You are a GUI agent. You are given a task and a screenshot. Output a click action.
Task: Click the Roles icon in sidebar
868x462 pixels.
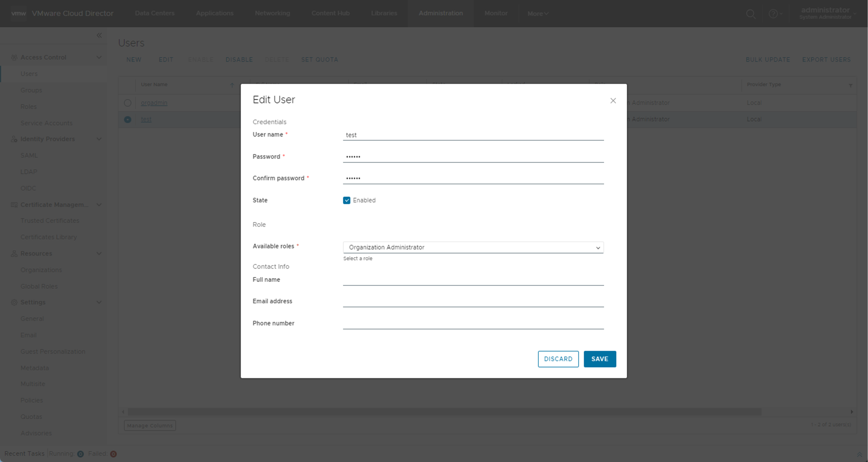point(28,106)
